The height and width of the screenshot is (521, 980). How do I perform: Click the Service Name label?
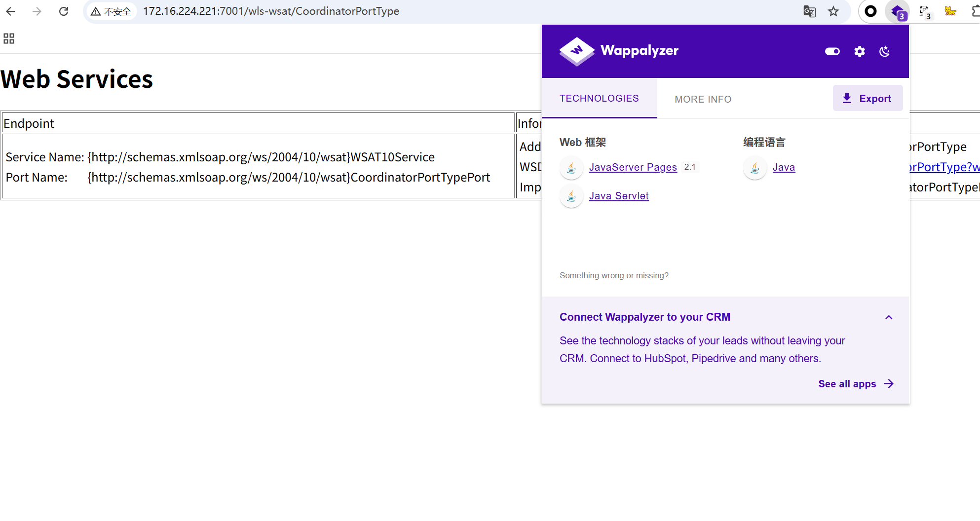(45, 157)
